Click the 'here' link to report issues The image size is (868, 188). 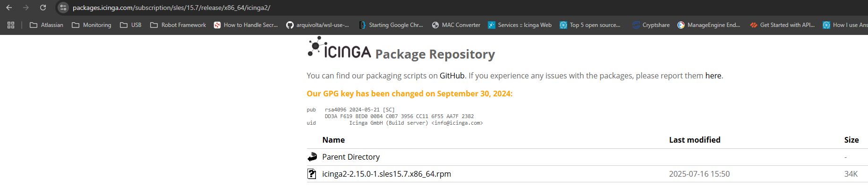(x=713, y=76)
